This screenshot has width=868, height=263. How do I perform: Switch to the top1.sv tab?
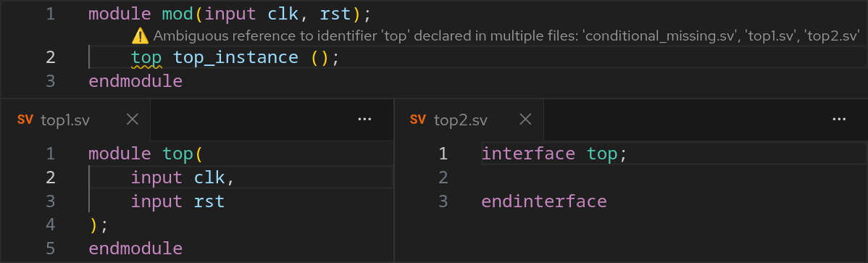tap(75, 120)
